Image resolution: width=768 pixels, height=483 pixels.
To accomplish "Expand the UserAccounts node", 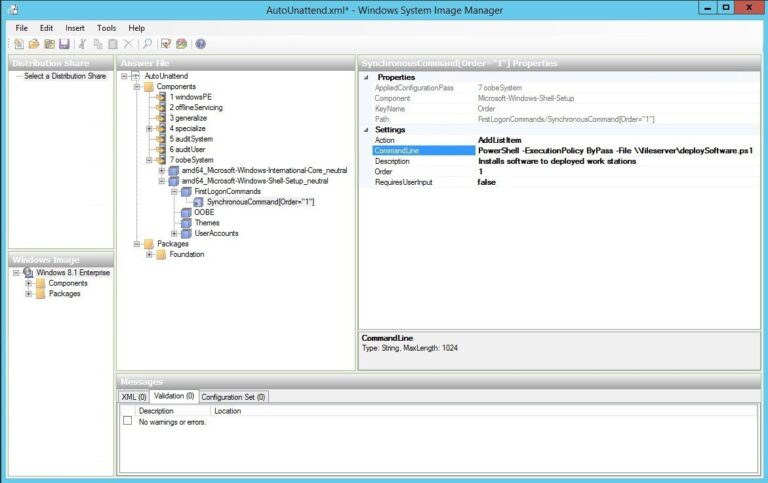I will point(174,234).
